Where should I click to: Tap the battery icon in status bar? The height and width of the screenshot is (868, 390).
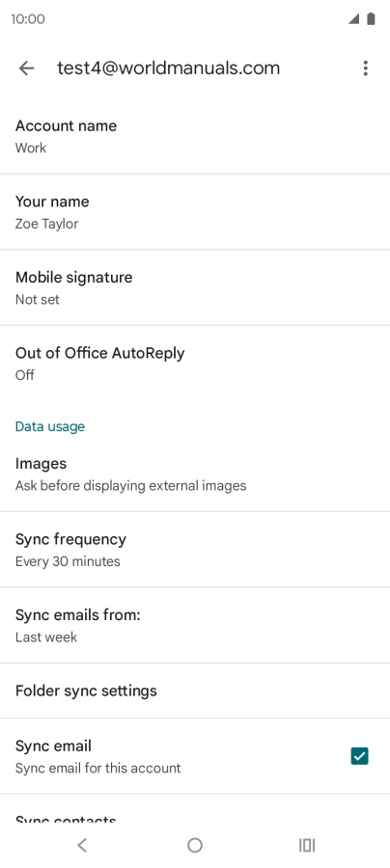371,19
